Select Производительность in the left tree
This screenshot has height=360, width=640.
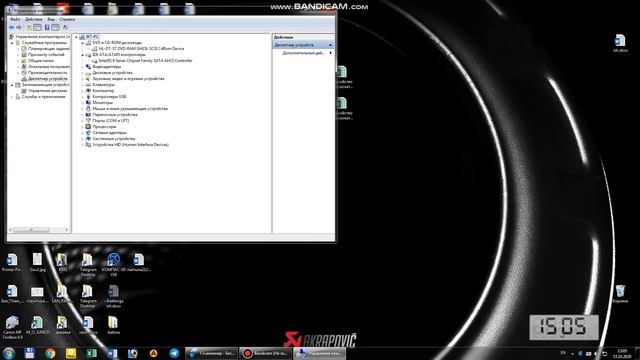pyautogui.click(x=47, y=73)
